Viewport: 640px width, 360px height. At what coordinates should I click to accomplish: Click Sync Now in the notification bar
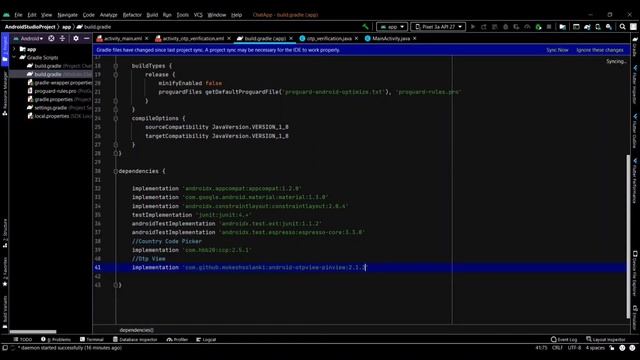coord(557,50)
